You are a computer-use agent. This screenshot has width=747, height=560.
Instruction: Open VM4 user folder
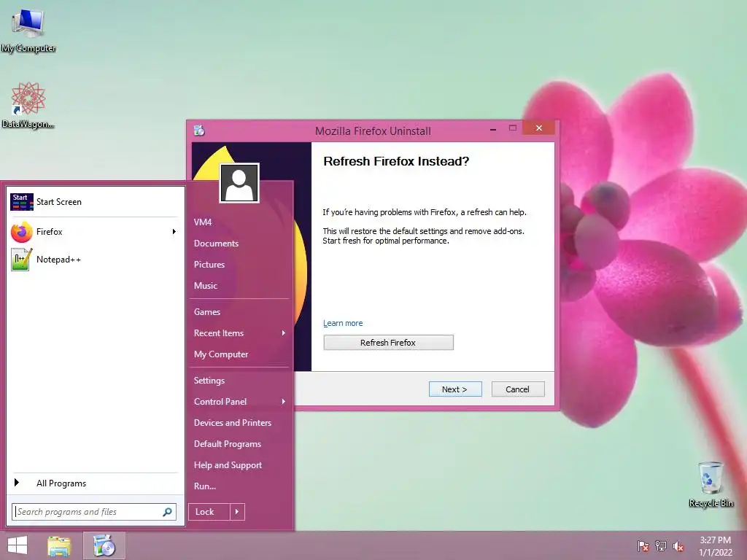203,222
